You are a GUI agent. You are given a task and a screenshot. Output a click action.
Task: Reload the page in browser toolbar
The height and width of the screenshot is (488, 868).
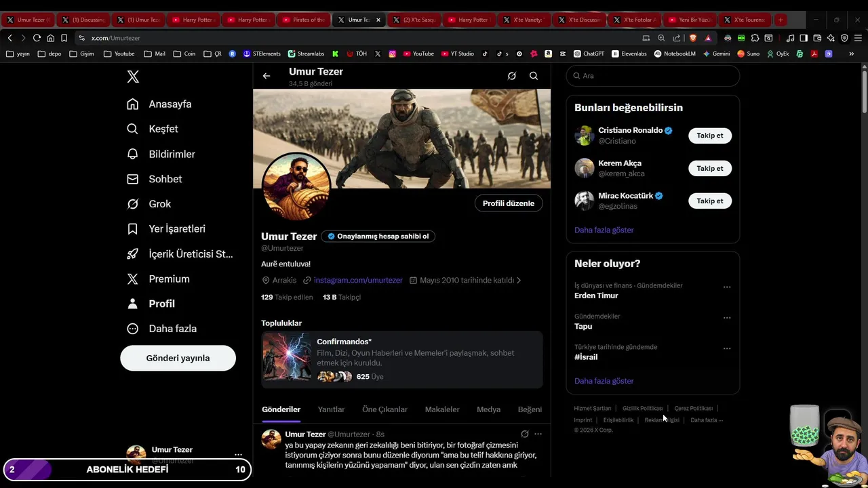point(37,38)
